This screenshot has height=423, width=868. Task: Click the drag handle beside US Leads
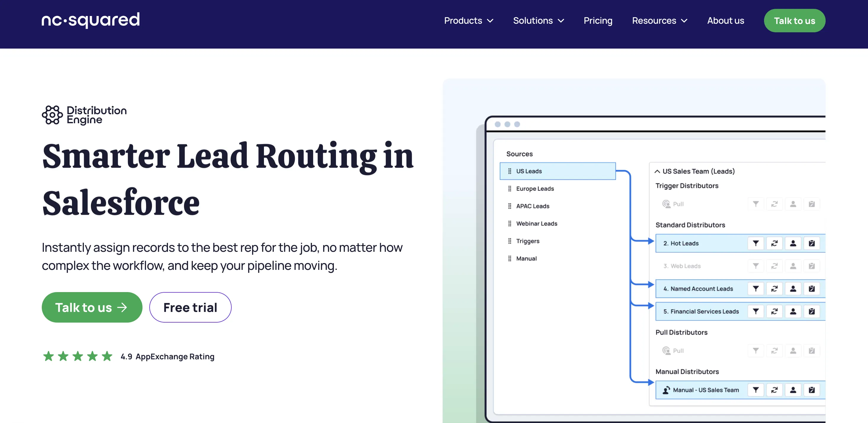pyautogui.click(x=509, y=171)
